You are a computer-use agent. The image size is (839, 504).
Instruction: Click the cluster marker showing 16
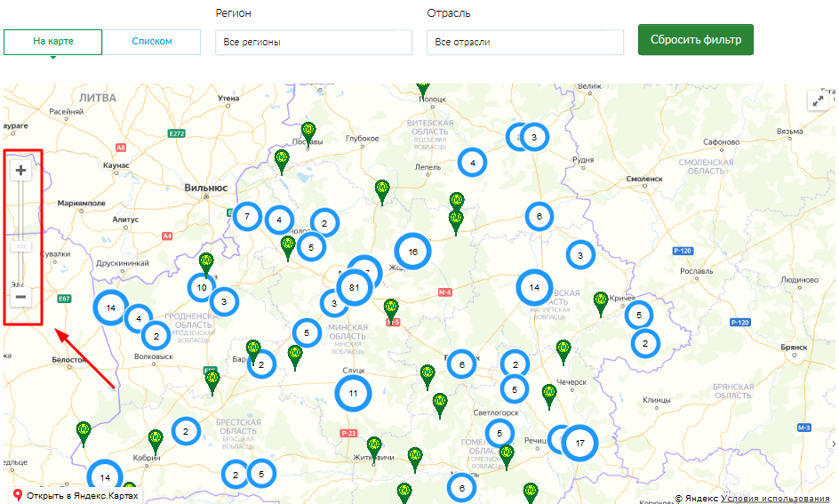point(412,252)
